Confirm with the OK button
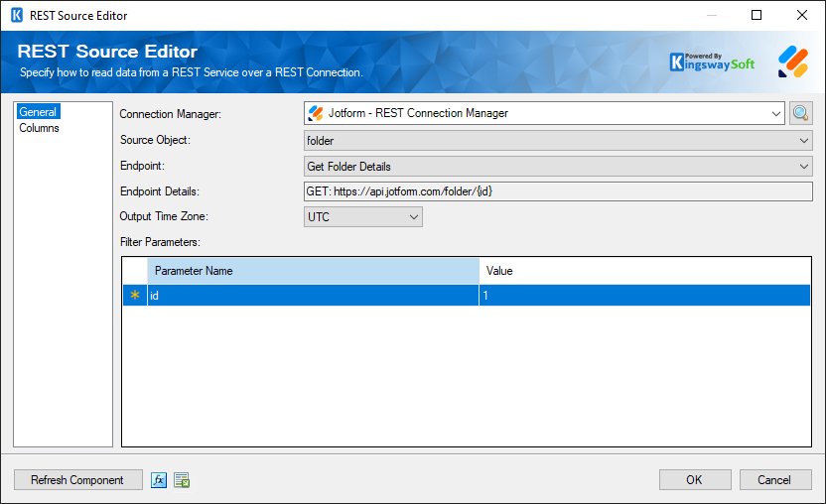Image resolution: width=826 pixels, height=504 pixels. point(695,480)
